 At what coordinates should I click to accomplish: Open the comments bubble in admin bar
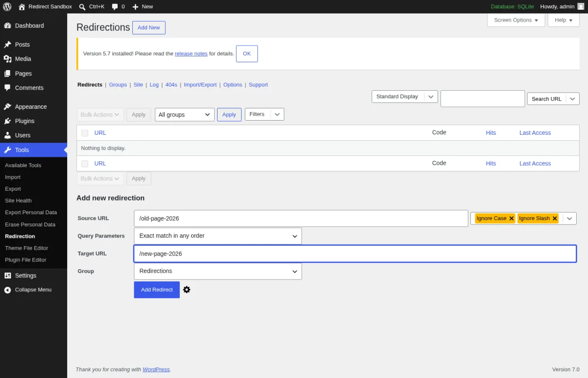(115, 6)
